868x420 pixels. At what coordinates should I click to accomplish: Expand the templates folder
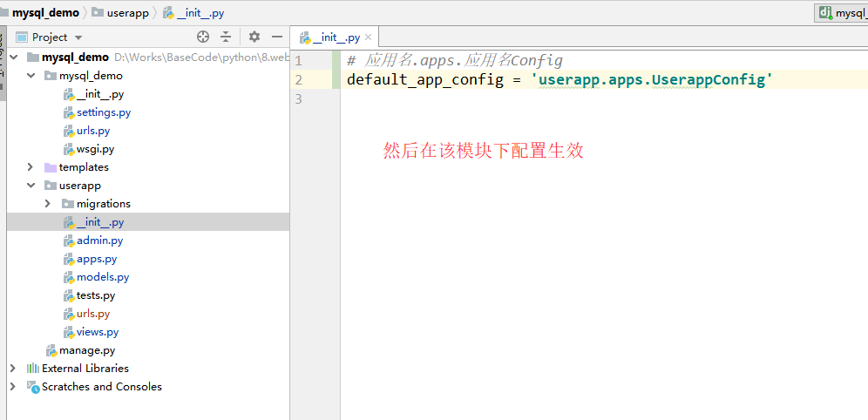pyautogui.click(x=31, y=166)
